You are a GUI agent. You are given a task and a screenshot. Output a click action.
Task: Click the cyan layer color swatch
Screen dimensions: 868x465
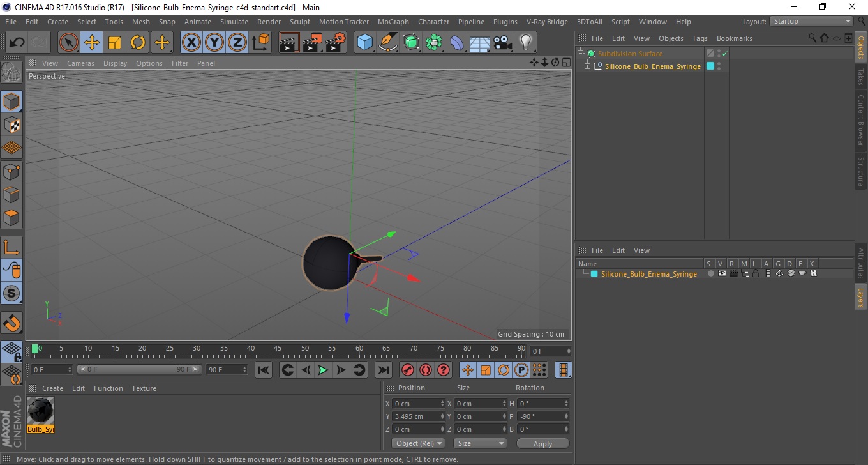click(x=710, y=66)
